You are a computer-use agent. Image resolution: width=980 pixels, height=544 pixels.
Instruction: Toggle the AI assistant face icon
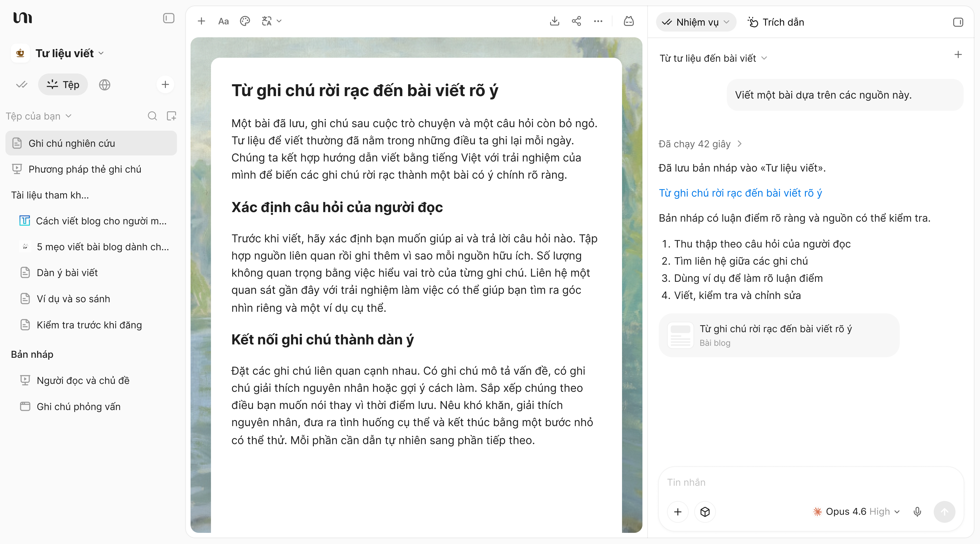pyautogui.click(x=629, y=21)
